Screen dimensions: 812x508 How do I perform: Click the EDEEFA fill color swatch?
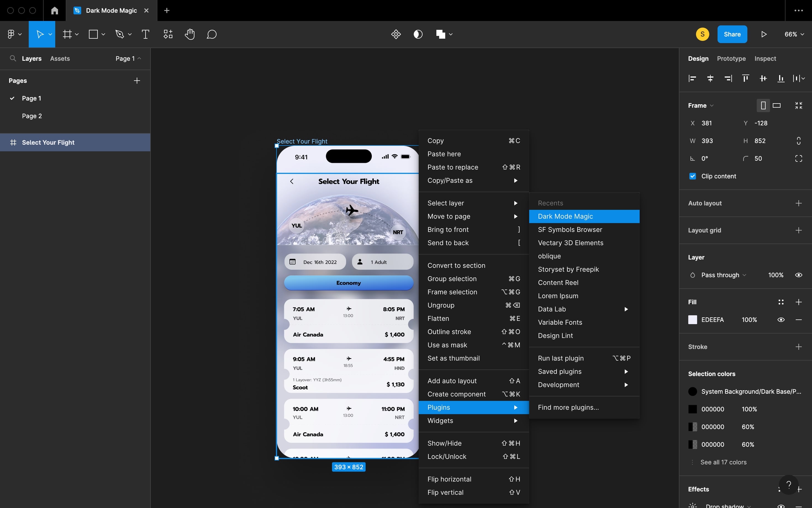[x=692, y=319]
